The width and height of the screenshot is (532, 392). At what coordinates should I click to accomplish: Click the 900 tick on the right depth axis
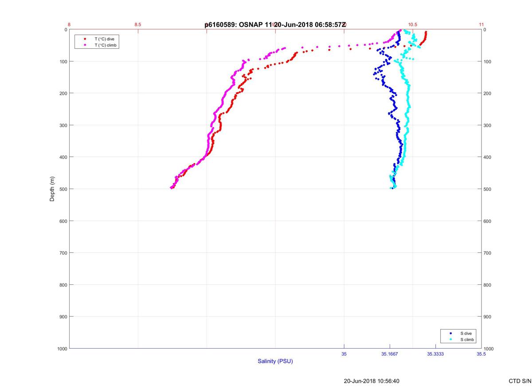coord(488,317)
